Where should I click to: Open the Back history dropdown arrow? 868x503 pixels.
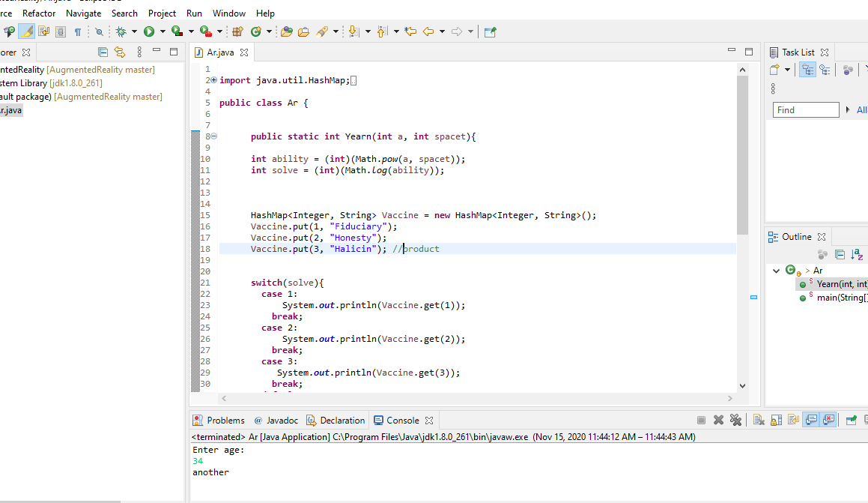(442, 31)
